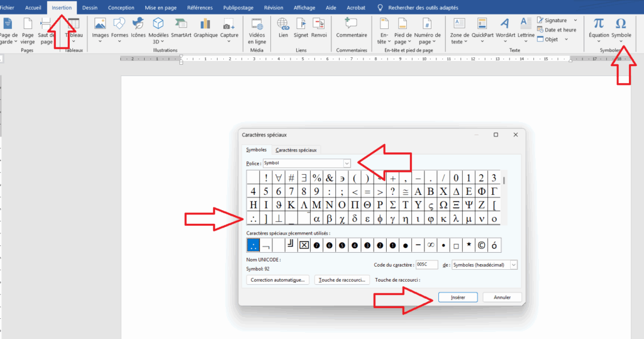
Task: Open the Conception ribbon tab
Action: point(121,8)
